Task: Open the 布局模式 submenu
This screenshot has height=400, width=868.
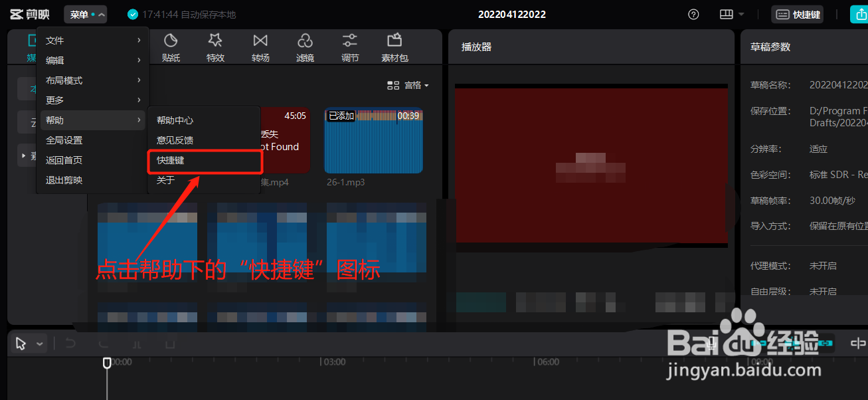Action: pyautogui.click(x=93, y=80)
